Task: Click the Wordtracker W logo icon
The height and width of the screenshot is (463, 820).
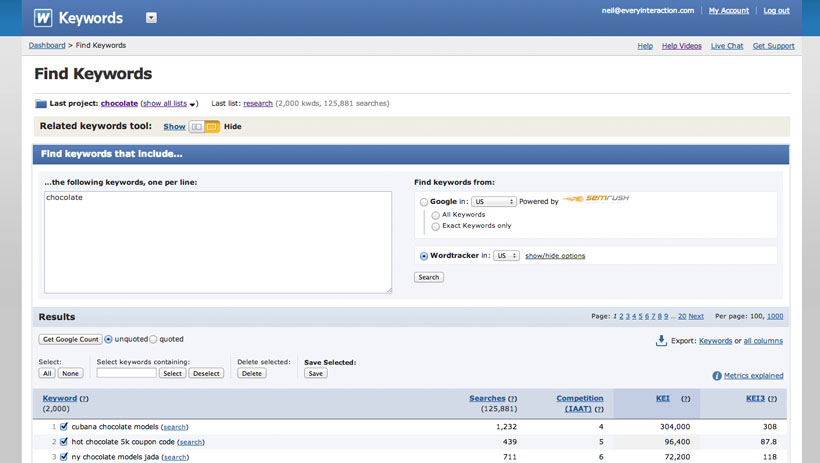Action: click(43, 18)
